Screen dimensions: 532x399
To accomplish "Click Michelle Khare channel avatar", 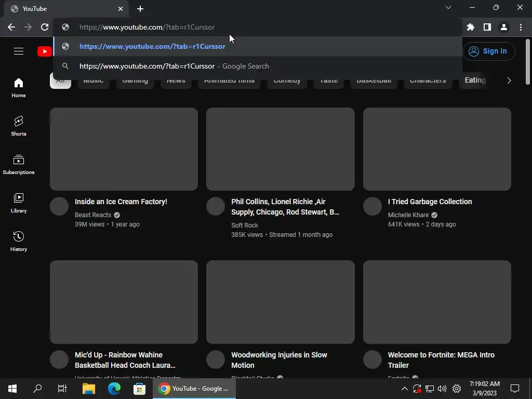I will 373,206.
